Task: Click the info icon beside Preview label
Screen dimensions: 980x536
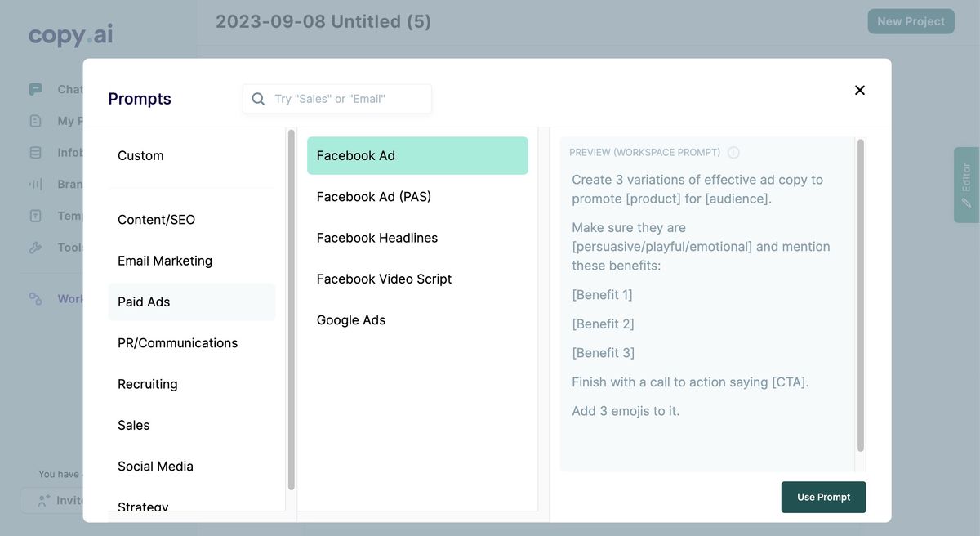Action: pyautogui.click(x=733, y=153)
